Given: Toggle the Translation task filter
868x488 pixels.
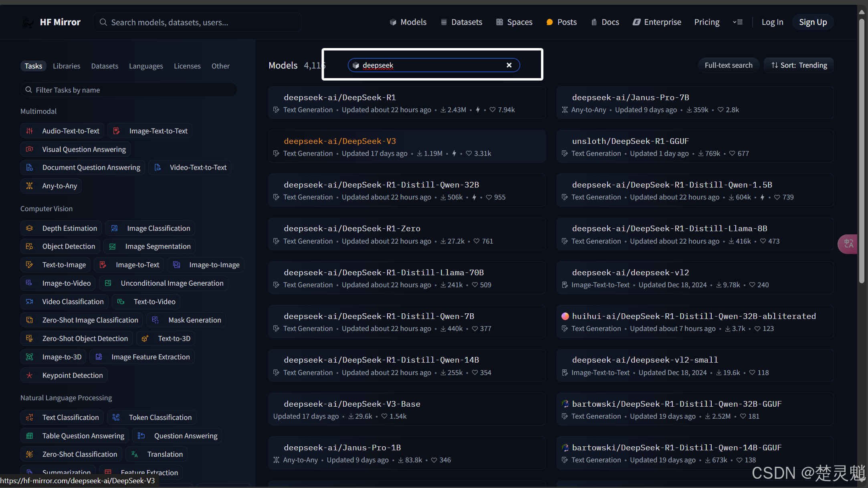Looking at the screenshot, I should click(157, 454).
